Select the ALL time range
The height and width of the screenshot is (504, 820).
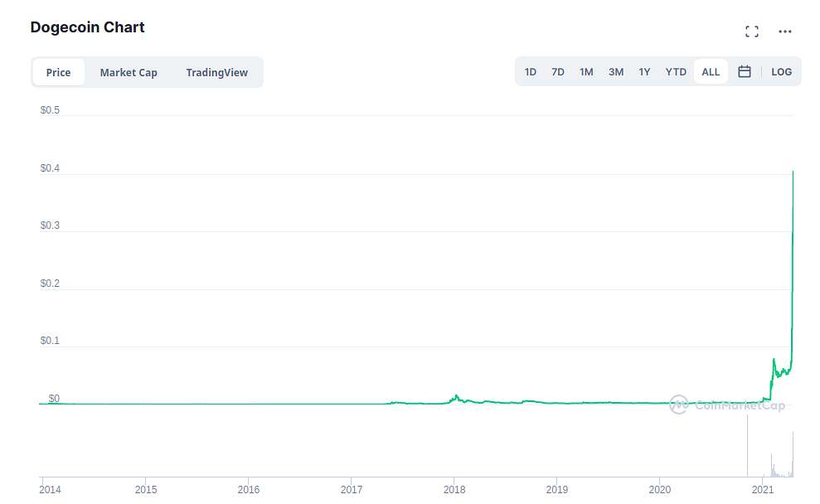[711, 71]
